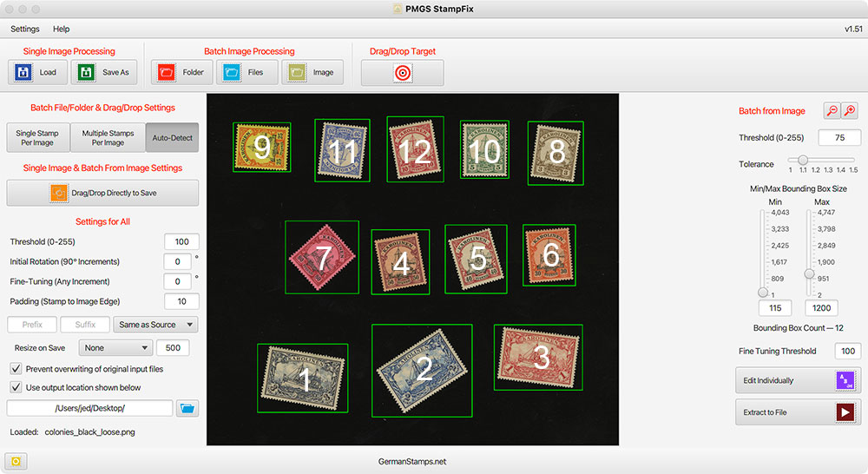Click the zoom in magnifier icon
The image size is (868, 474).
coord(850,110)
